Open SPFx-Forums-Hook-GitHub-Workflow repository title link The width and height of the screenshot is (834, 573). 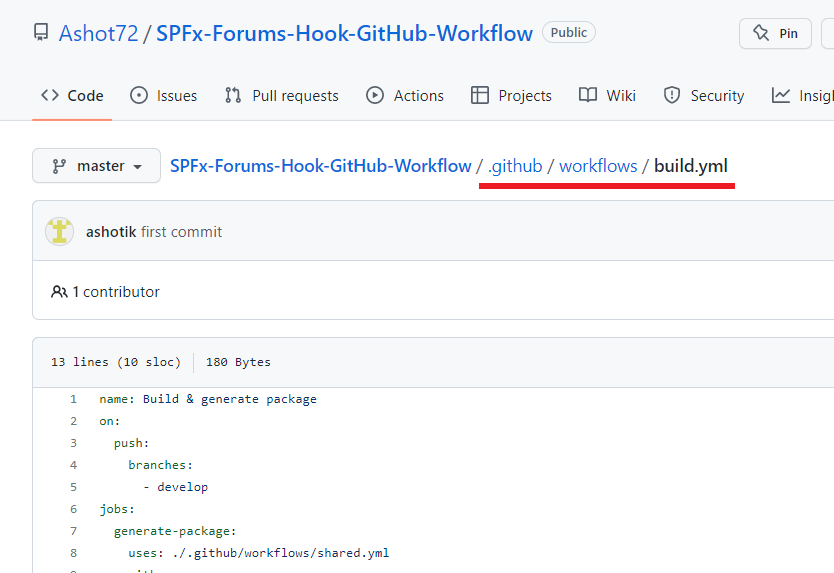(x=344, y=33)
